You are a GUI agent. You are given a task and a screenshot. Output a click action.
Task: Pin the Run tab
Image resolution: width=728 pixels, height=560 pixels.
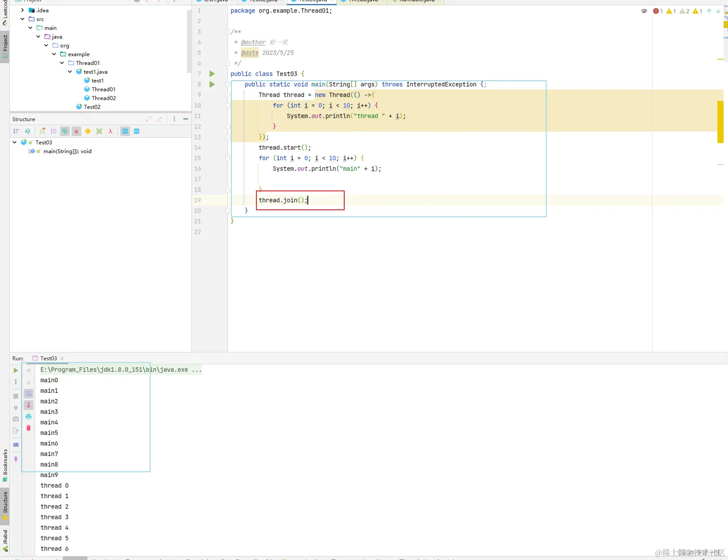coord(16,459)
